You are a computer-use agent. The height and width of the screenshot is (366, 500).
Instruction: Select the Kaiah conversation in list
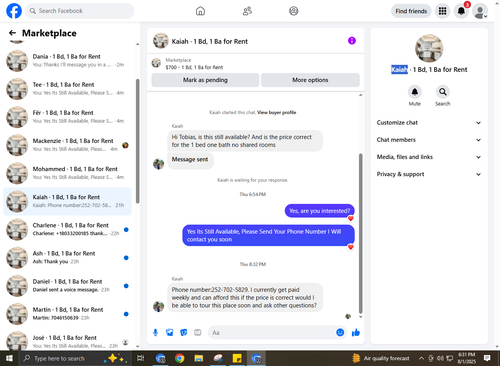click(x=67, y=201)
